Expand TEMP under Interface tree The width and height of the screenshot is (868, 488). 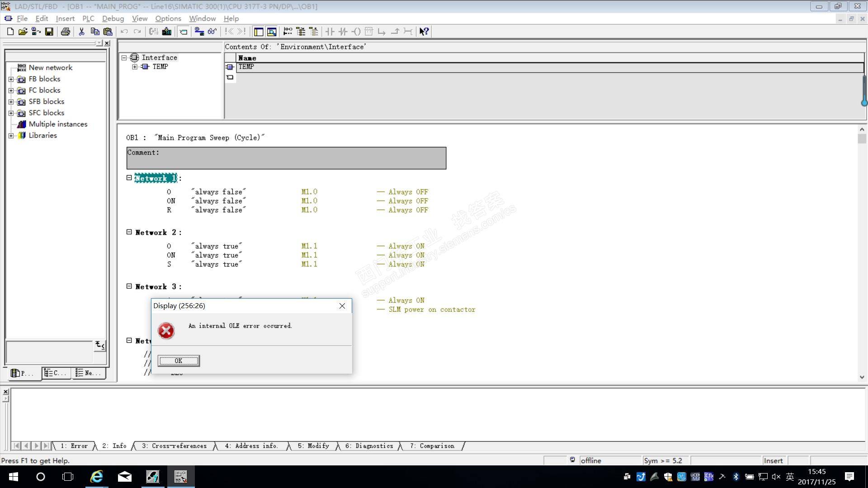135,67
